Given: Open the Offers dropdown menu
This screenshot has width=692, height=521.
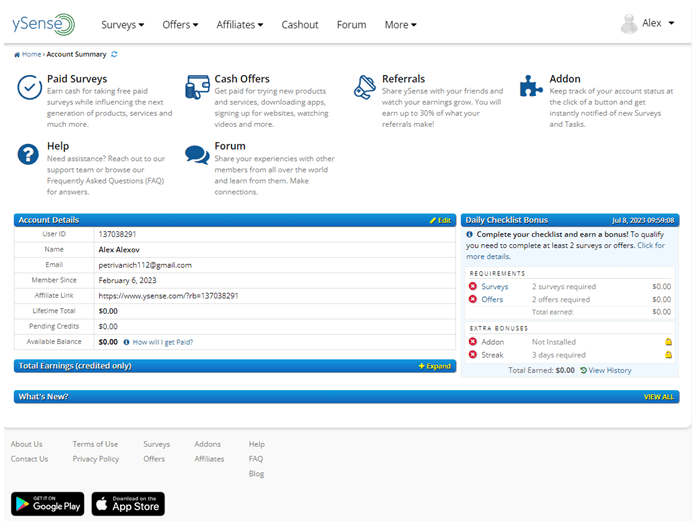Looking at the screenshot, I should point(180,25).
